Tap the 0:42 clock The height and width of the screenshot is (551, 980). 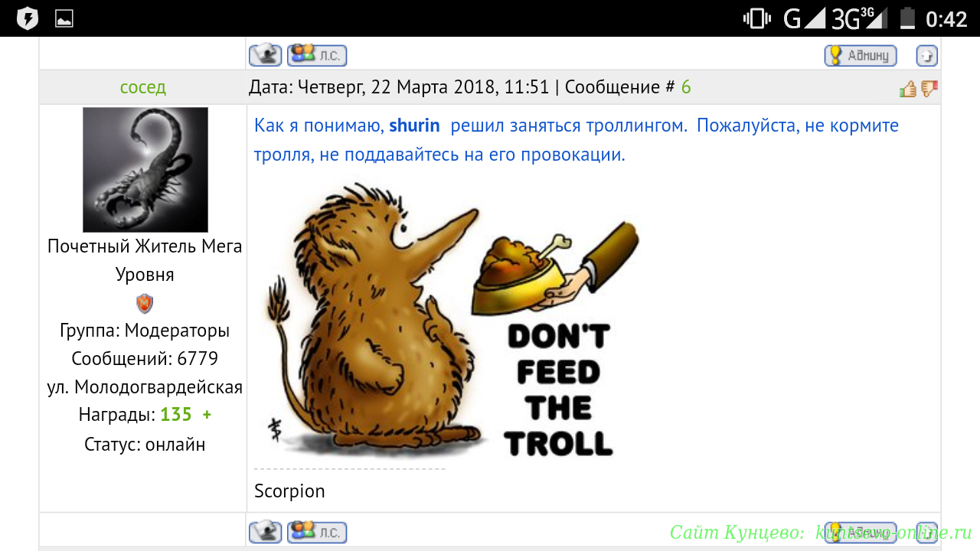[x=947, y=18]
